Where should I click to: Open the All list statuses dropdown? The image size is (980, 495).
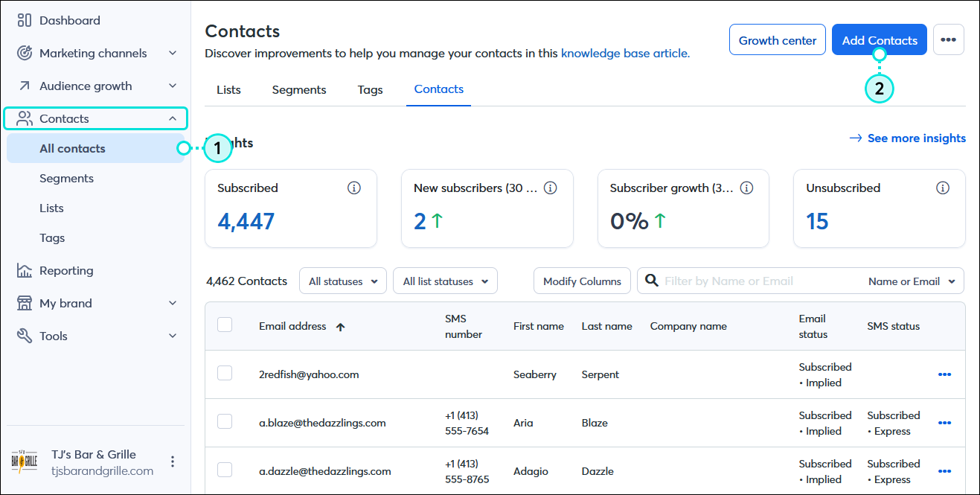click(x=445, y=281)
